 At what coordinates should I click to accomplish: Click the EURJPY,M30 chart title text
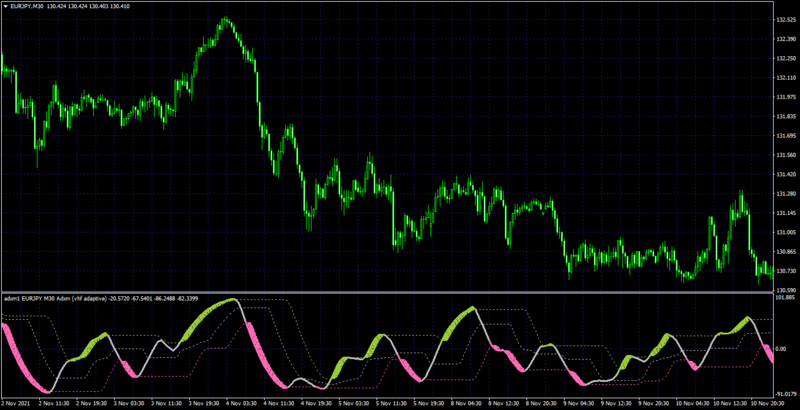(x=27, y=7)
